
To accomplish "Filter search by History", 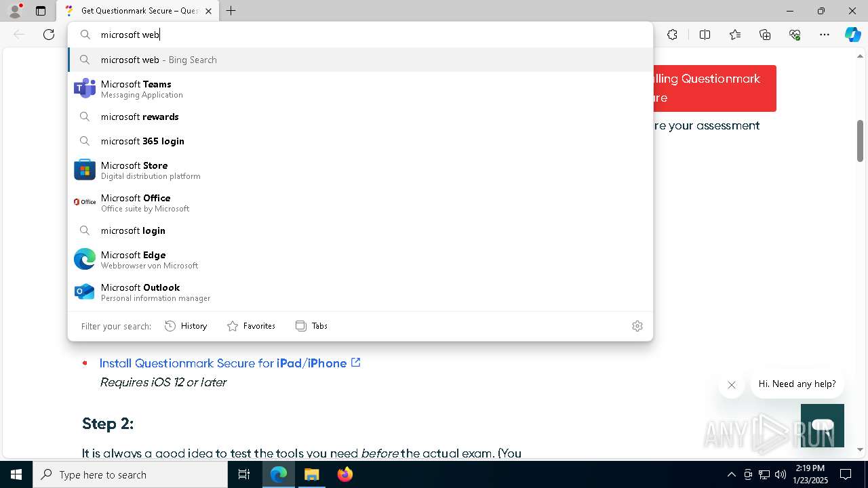I will pyautogui.click(x=186, y=326).
